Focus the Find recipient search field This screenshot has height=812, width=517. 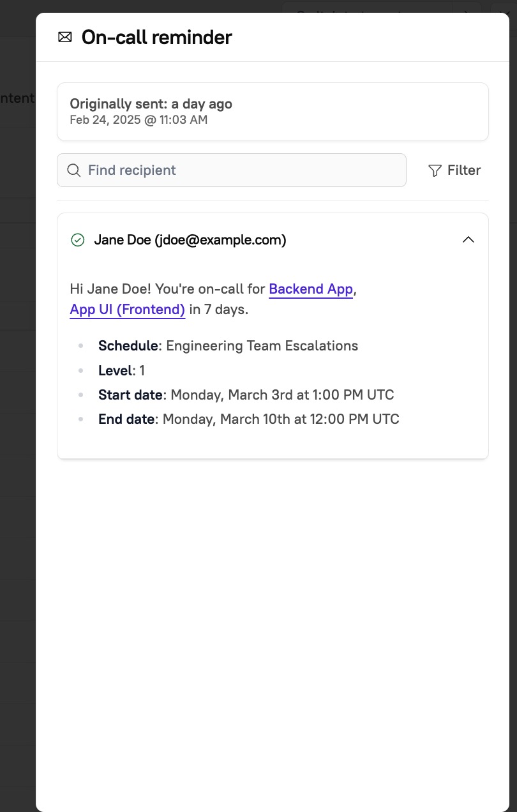click(232, 170)
